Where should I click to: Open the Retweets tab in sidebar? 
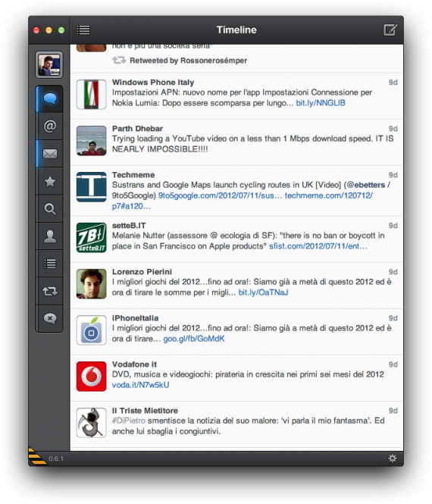50,291
